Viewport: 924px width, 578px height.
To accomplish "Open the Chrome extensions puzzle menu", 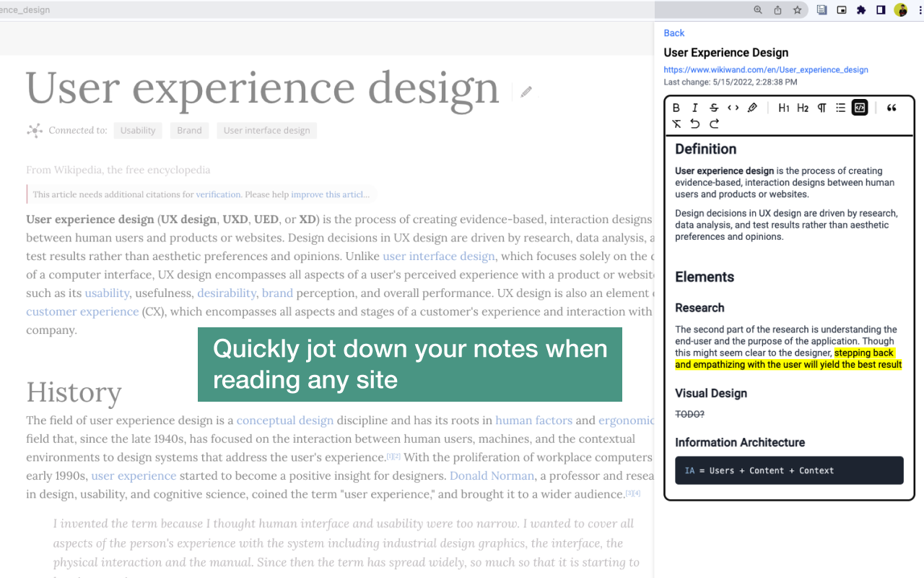I will pyautogui.click(x=860, y=10).
